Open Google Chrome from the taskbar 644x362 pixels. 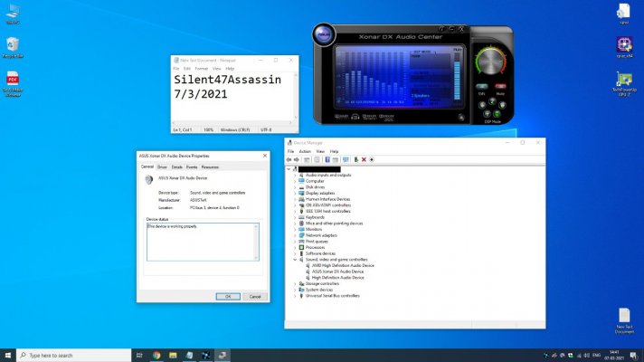[x=156, y=355]
